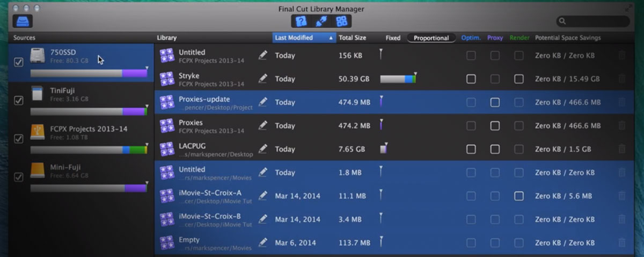Screen dimensions: 644x257
Task: Click the pin toolbar icon next to help
Action: tap(321, 21)
